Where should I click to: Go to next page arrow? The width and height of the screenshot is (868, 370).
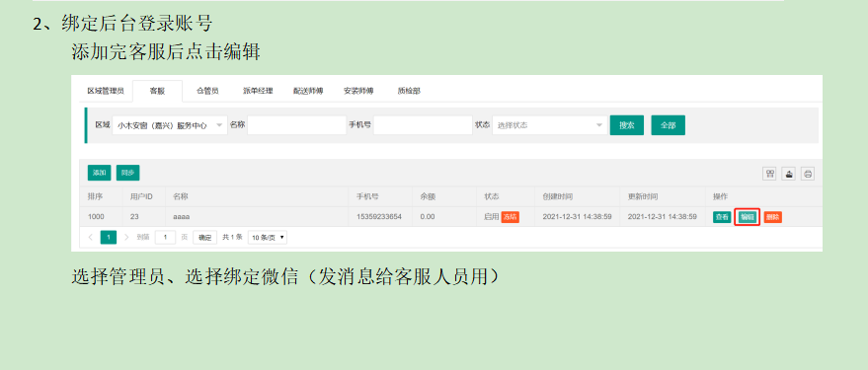pyautogui.click(x=126, y=237)
